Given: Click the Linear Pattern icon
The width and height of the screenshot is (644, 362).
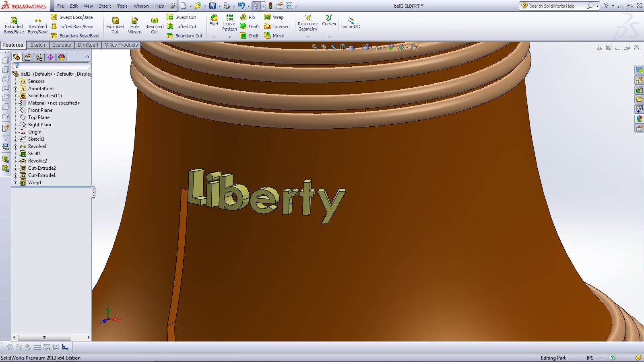Looking at the screenshot, I should pos(229,23).
